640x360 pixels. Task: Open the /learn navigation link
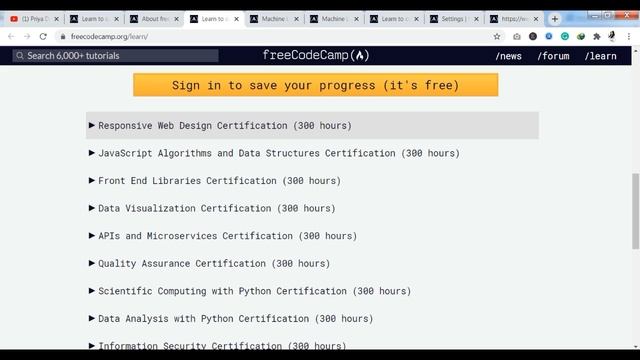click(x=600, y=56)
